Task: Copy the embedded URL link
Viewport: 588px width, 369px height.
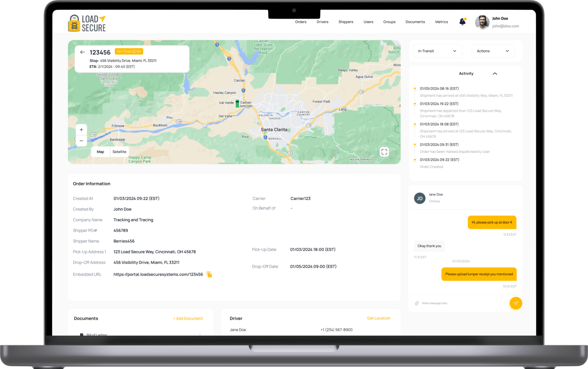Action: 209,274
